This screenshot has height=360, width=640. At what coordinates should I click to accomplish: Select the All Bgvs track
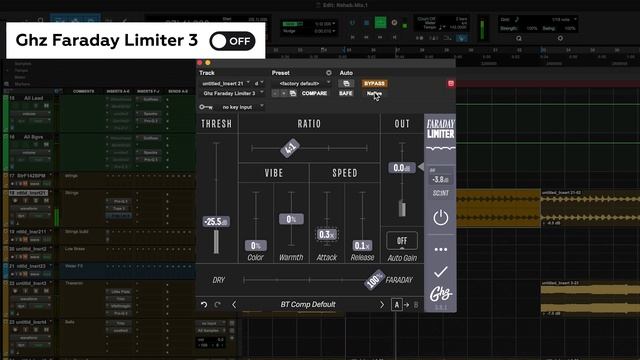click(x=33, y=137)
